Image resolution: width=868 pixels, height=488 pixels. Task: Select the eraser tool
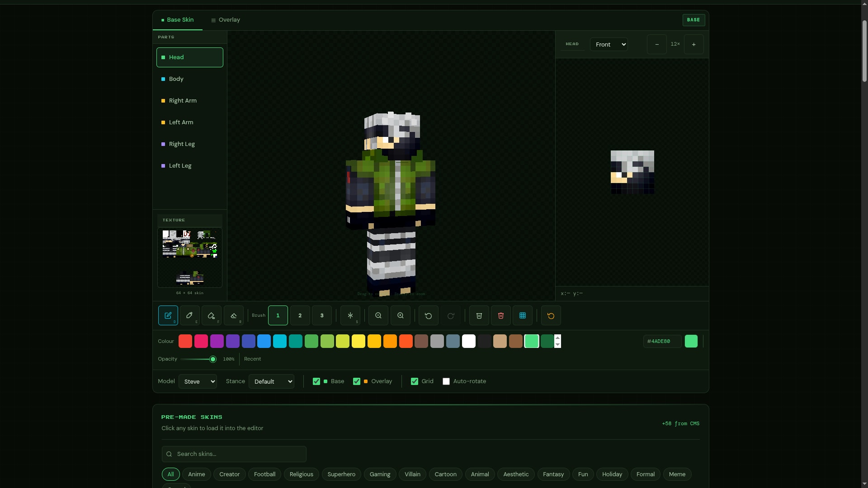click(233, 315)
